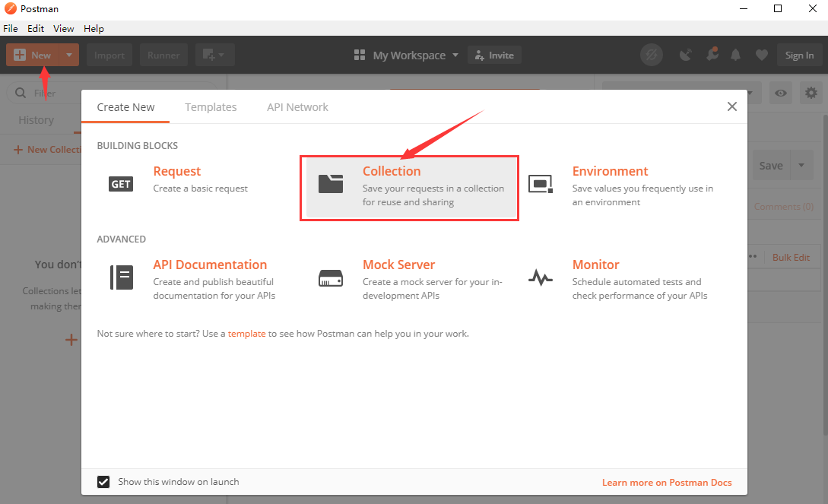Expand the New button dropdown arrow

(68, 55)
